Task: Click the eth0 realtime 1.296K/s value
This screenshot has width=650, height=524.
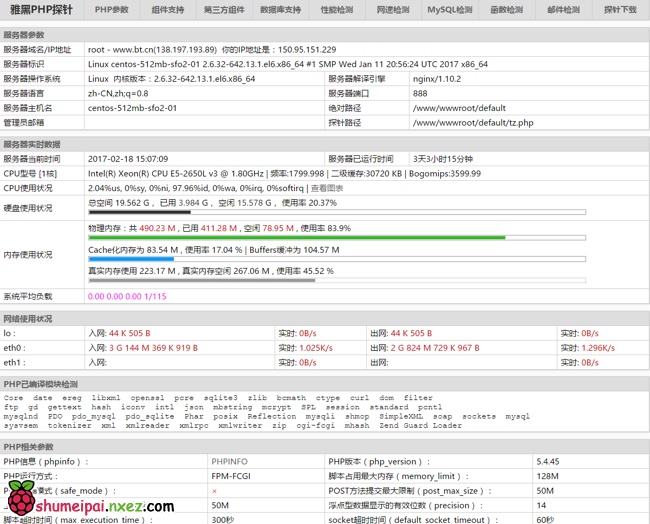Action: point(598,348)
